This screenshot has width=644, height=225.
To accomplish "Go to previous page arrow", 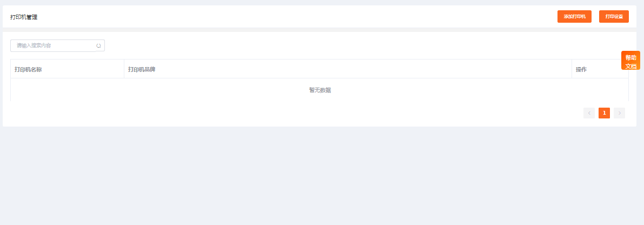I will [x=589, y=113].
